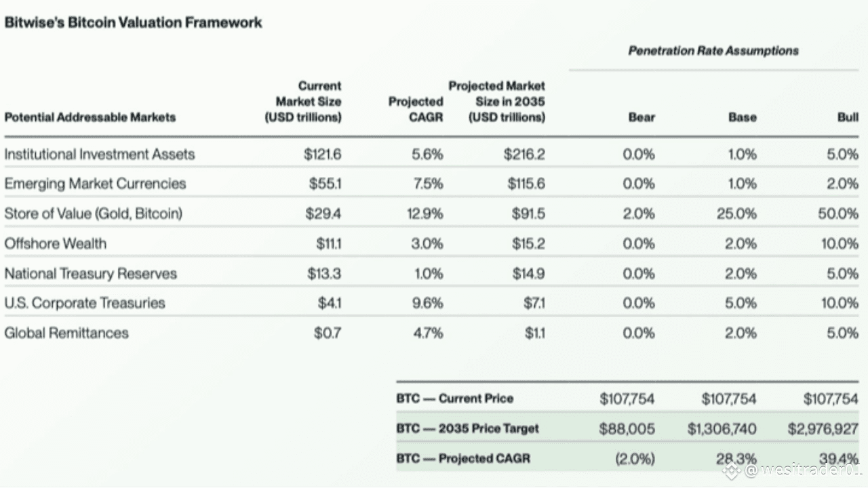Select the $216.2 projected market size value

pos(524,155)
